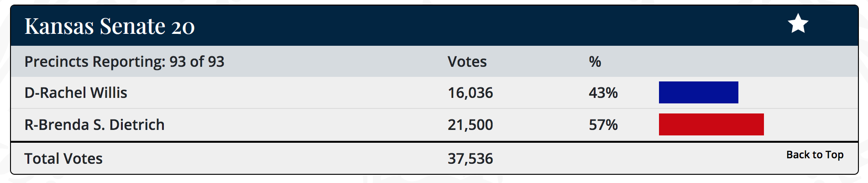This screenshot has height=183, width=868.
Task: Click the gray precincts header row
Action: (x=434, y=61)
